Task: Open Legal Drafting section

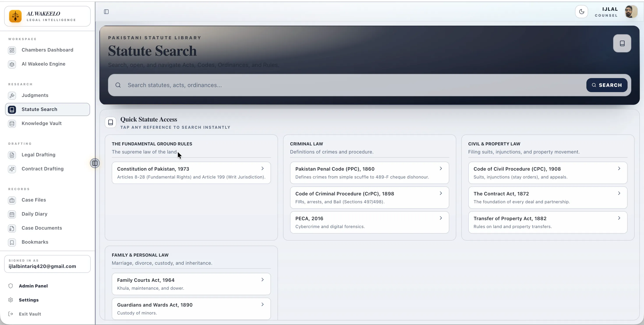Action: point(48,155)
